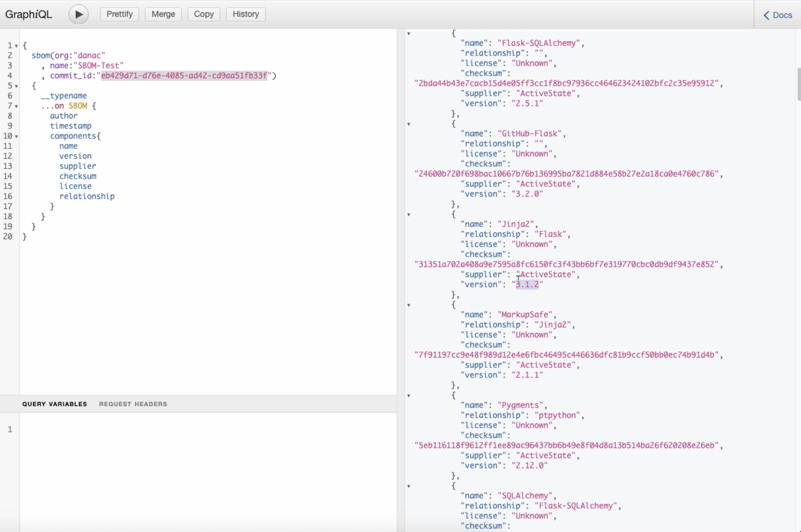Image resolution: width=801 pixels, height=532 pixels.
Task: Collapse the Pygments result object
Action: (409, 395)
